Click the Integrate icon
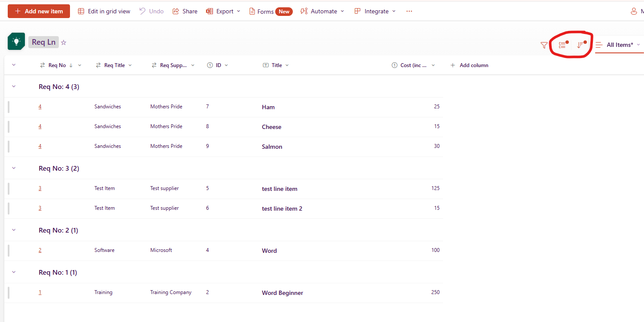Image resolution: width=644 pixels, height=322 pixels. [358, 11]
